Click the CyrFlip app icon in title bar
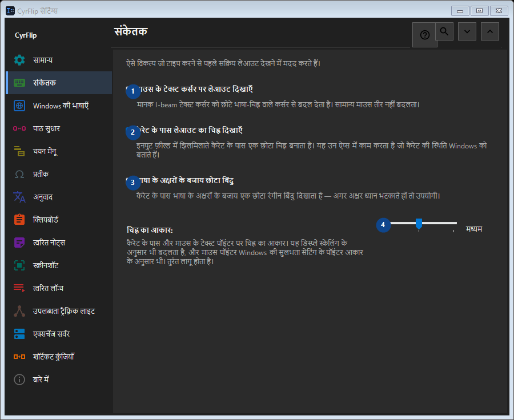 10,11
